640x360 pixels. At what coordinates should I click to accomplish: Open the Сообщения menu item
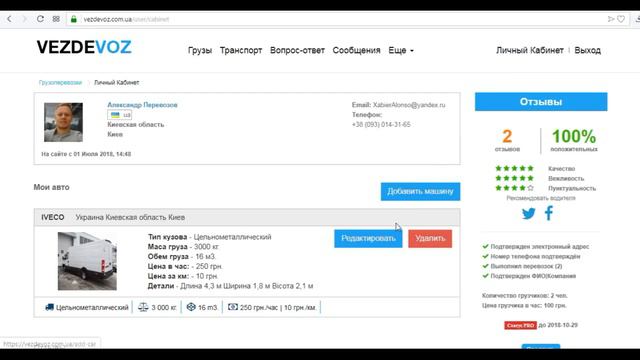pos(356,50)
